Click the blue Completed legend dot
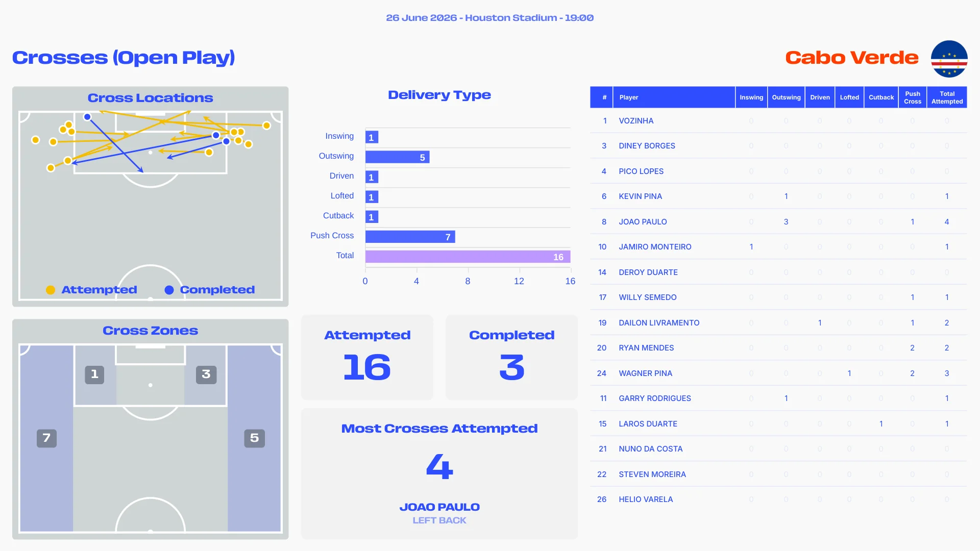The height and width of the screenshot is (551, 980). pyautogui.click(x=169, y=290)
